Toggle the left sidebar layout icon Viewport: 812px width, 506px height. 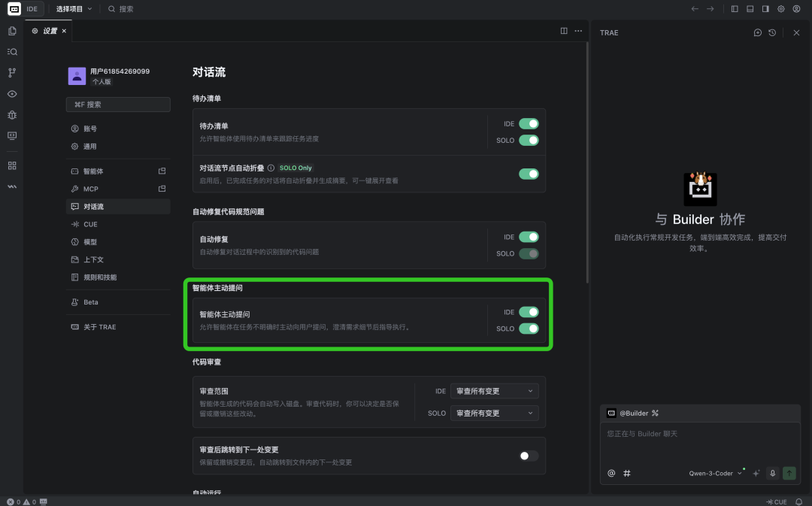pos(735,9)
